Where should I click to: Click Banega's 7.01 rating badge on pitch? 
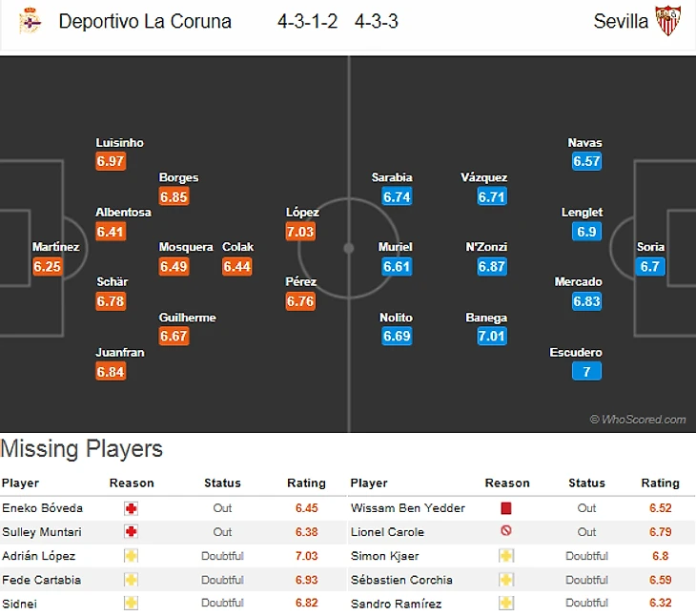point(492,337)
